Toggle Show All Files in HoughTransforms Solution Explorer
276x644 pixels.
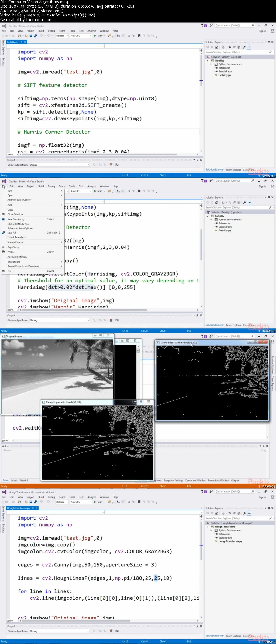point(239,513)
